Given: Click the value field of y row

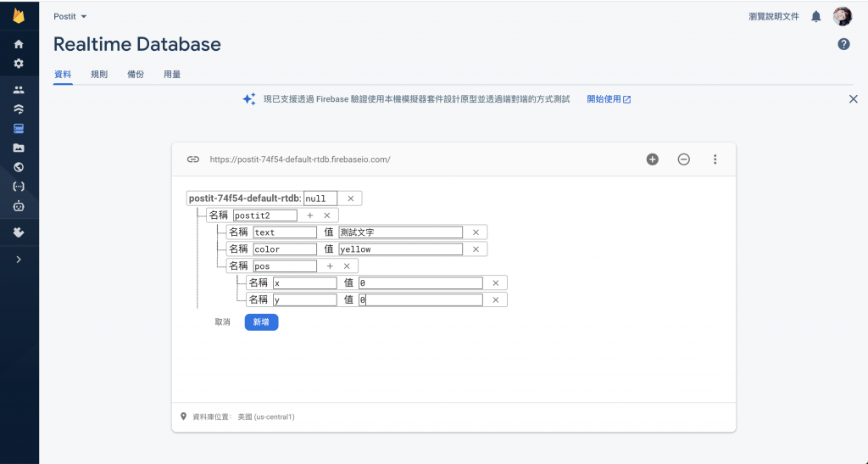Looking at the screenshot, I should (420, 299).
